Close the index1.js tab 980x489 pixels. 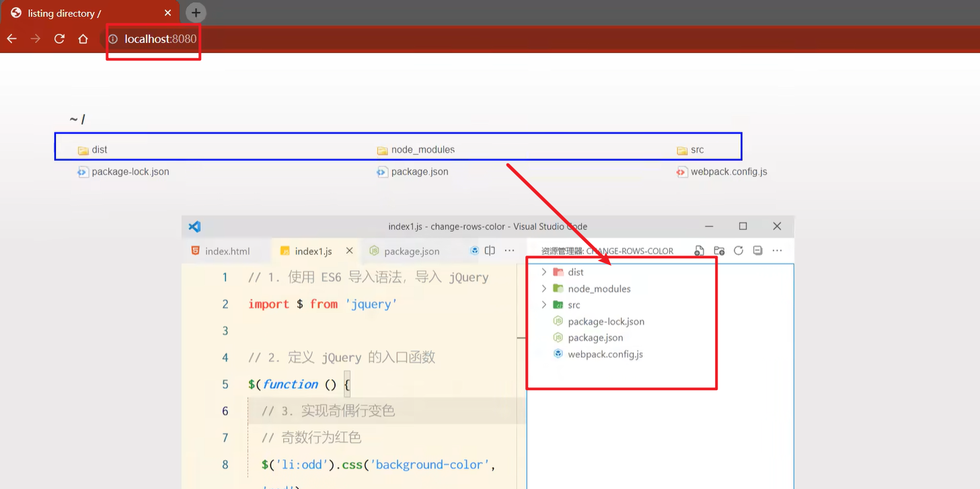(x=349, y=251)
